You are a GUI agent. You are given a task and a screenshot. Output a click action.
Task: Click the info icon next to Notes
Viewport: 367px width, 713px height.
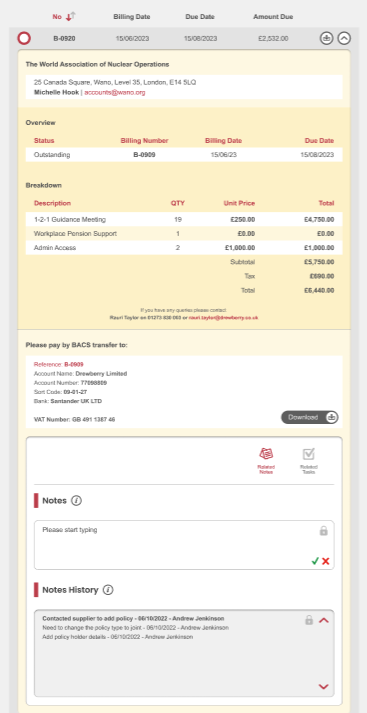(x=76, y=501)
